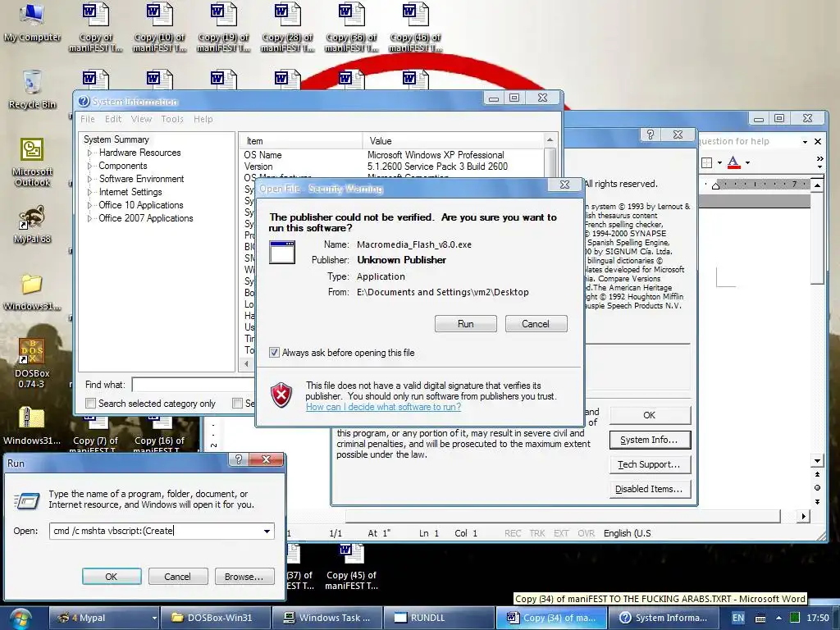This screenshot has width=840, height=630.
Task: Expand Hardware Resources tree node
Action: [x=90, y=153]
